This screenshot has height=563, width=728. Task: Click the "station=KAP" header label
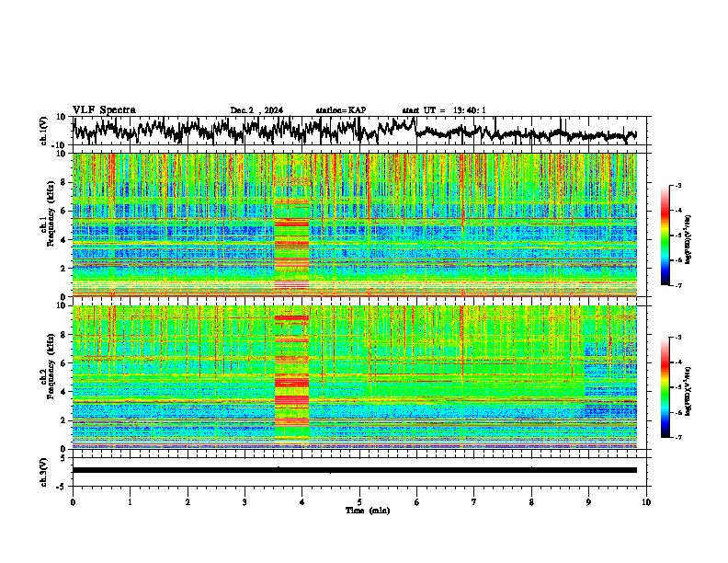coord(341,110)
